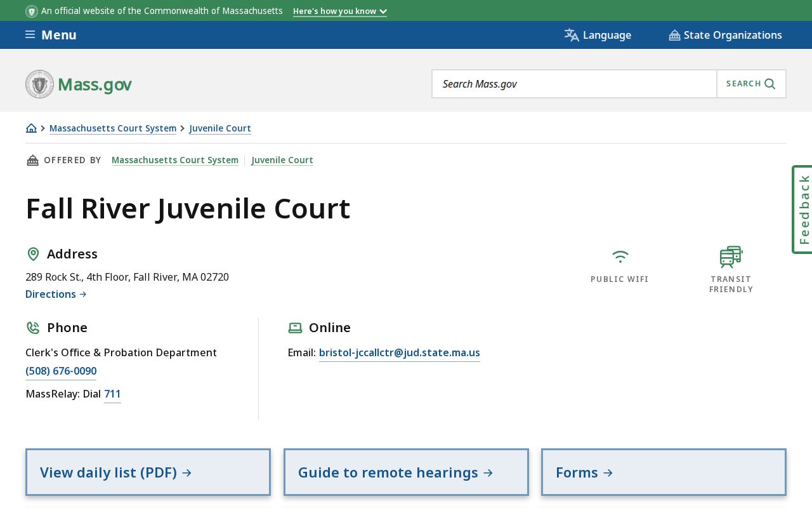
Task: Click the phone icon beside Phone heading
Action: (x=33, y=328)
